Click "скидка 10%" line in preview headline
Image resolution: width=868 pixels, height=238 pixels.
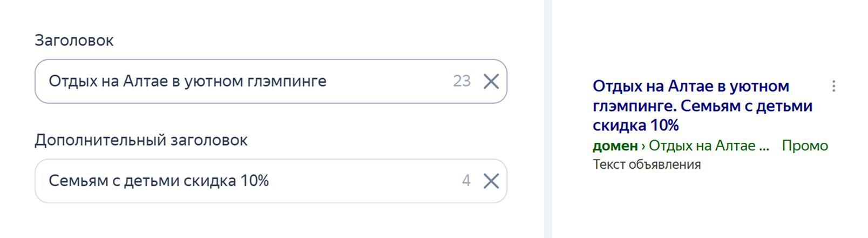[x=635, y=125]
